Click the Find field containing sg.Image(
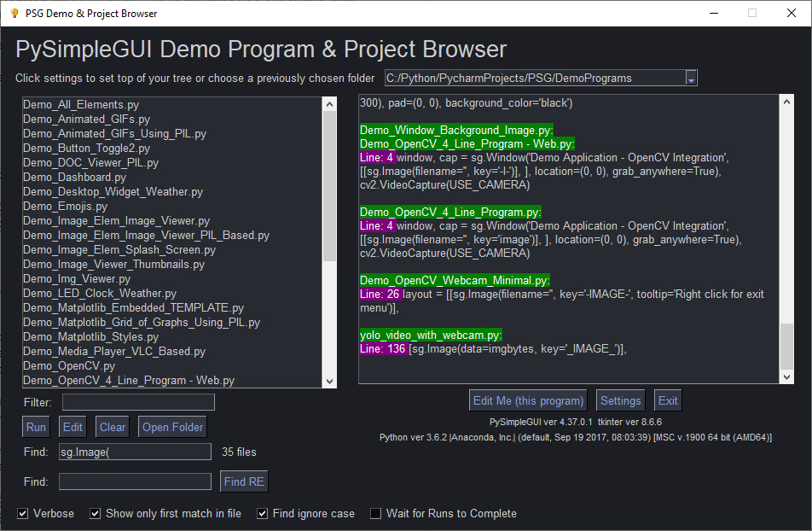812x531 pixels. 134,452
